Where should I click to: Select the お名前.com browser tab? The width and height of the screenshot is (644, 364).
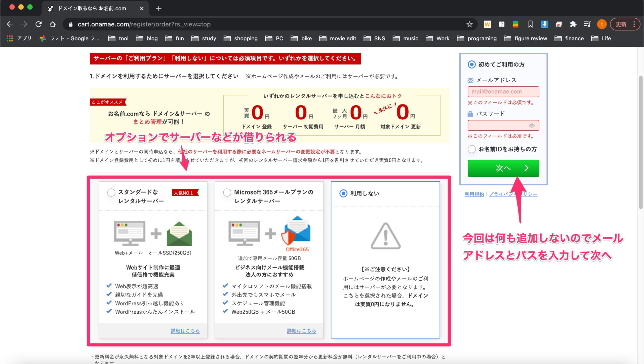pyautogui.click(x=92, y=9)
